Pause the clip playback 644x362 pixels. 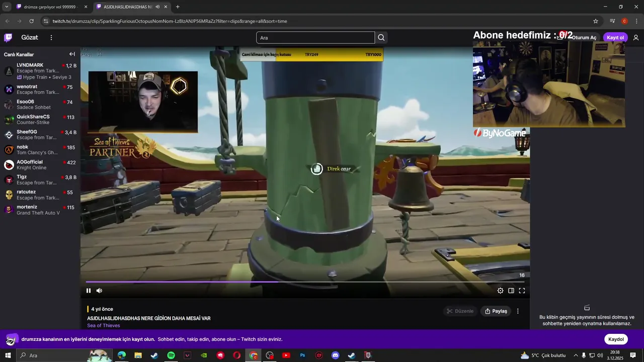pyautogui.click(x=89, y=291)
